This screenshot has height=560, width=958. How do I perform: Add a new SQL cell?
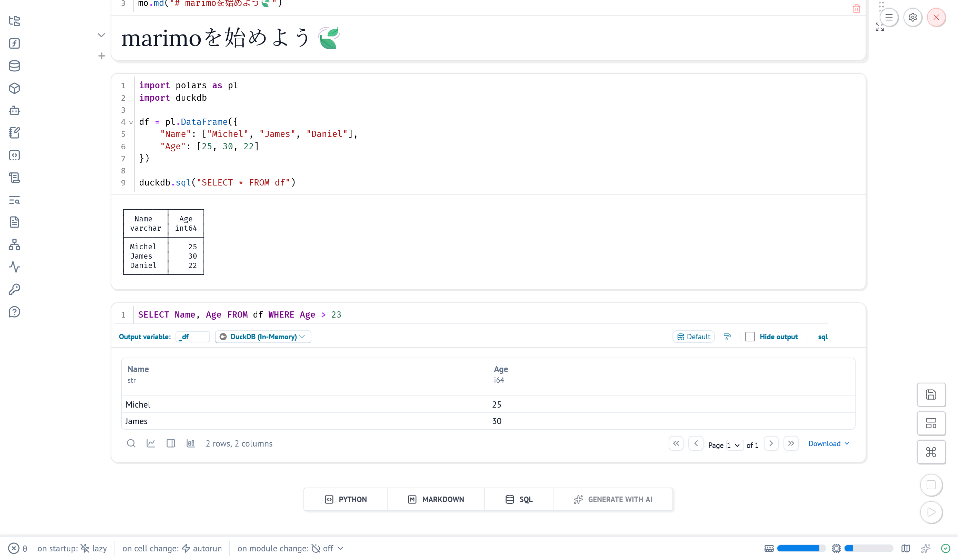[x=519, y=500]
